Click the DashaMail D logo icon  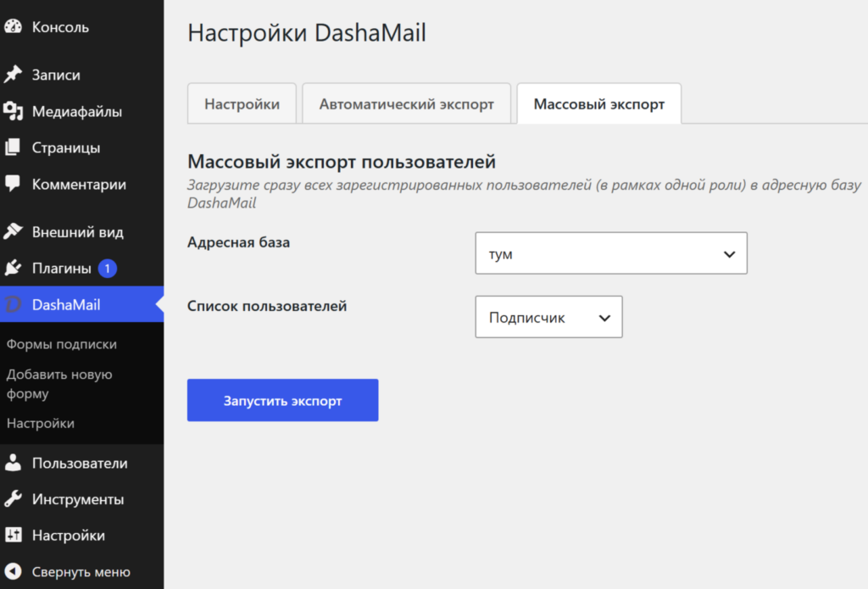coord(13,304)
